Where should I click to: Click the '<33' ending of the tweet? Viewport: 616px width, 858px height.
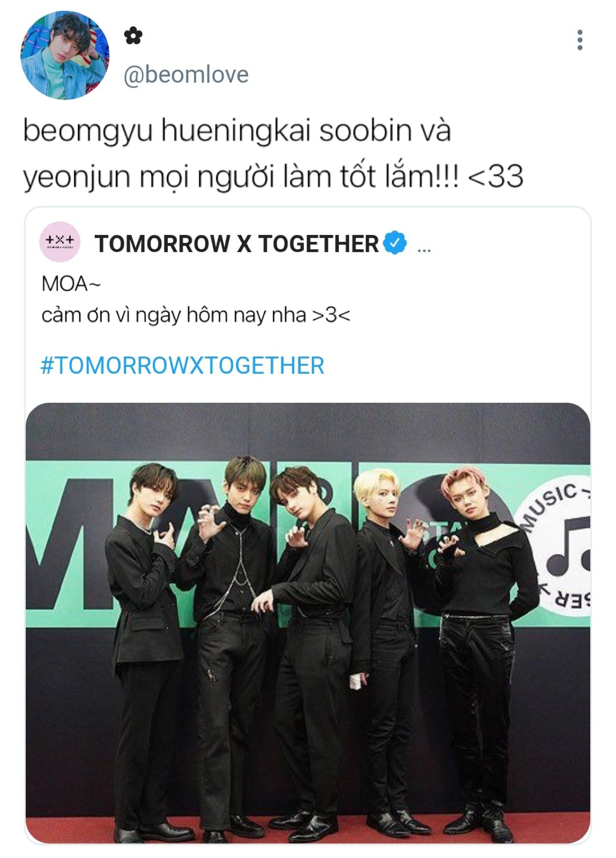click(496, 176)
